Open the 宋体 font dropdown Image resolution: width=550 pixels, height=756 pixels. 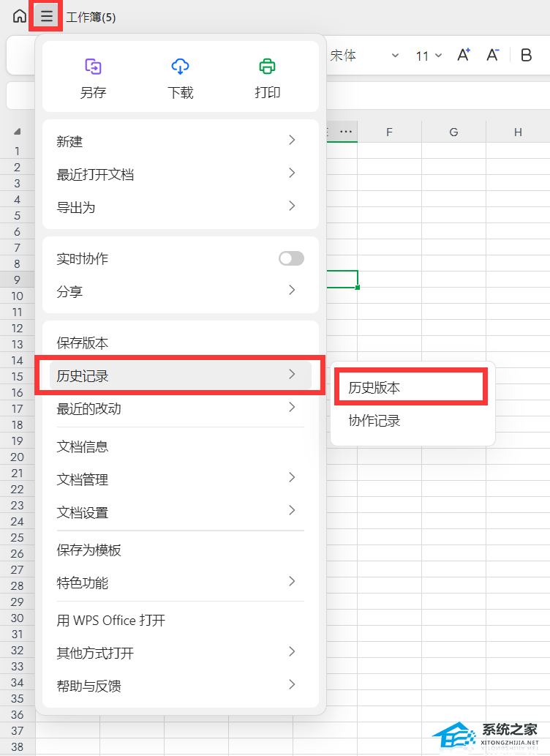coord(364,56)
